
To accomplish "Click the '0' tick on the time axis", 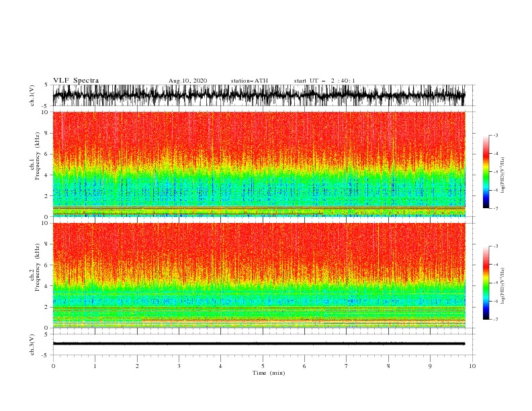I will click(x=53, y=366).
